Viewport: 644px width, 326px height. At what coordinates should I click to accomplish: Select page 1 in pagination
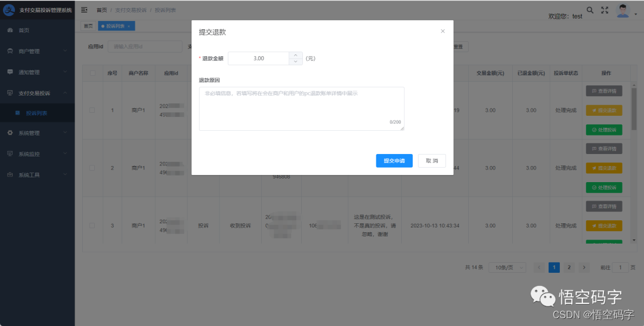tap(554, 267)
